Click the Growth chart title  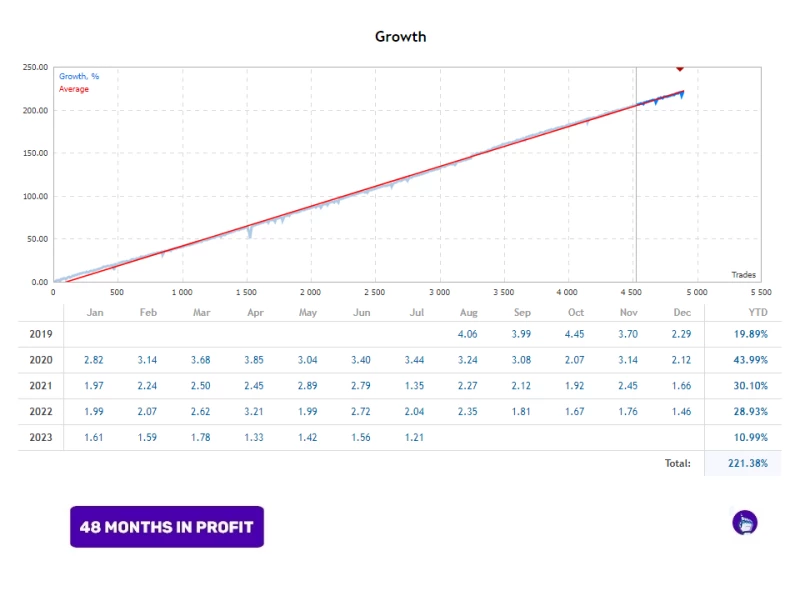click(400, 37)
